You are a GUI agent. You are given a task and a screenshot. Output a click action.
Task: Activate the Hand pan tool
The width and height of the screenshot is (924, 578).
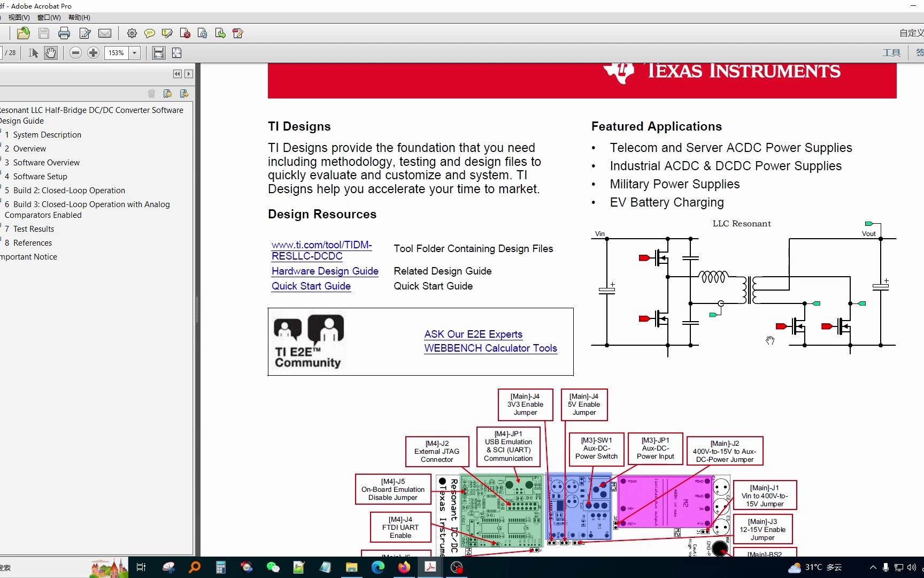pyautogui.click(x=50, y=52)
